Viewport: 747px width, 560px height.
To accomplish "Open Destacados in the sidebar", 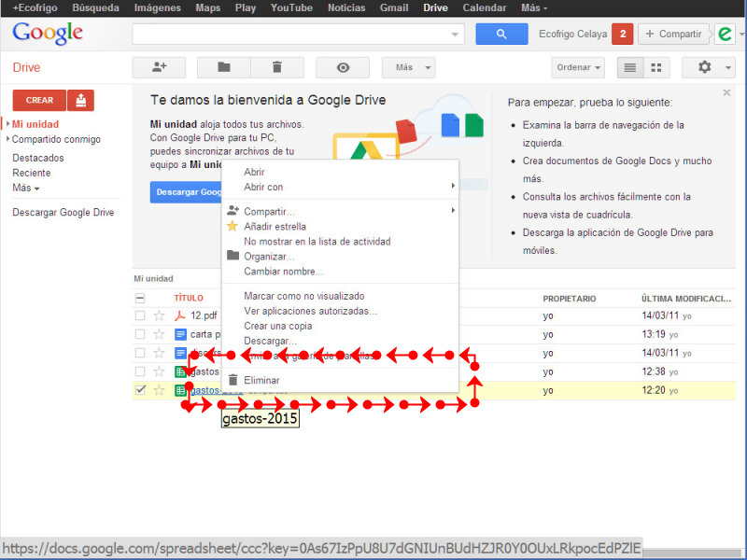I will (x=38, y=158).
